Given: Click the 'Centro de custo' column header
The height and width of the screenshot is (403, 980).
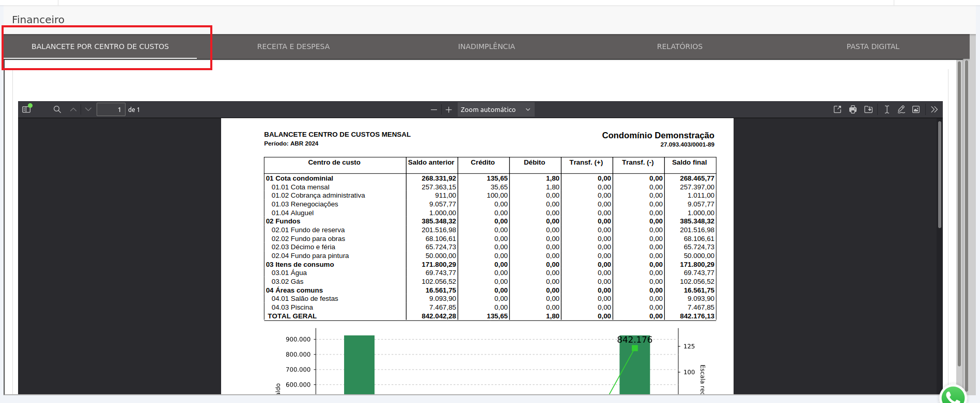Looking at the screenshot, I should point(334,163).
